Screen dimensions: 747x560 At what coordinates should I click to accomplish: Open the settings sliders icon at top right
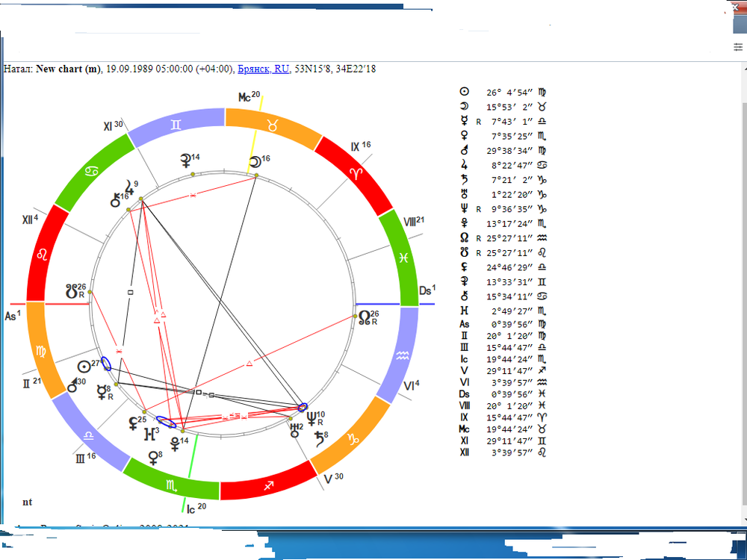click(x=738, y=46)
